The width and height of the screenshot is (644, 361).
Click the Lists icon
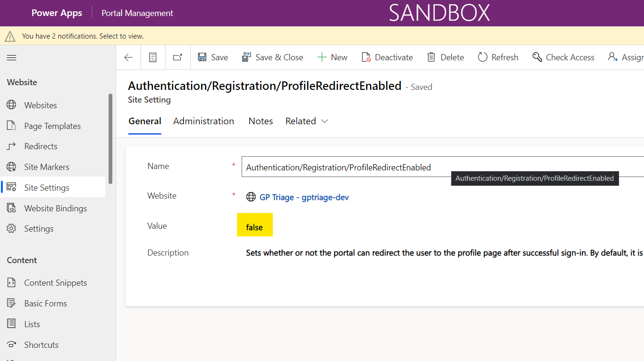(11, 324)
